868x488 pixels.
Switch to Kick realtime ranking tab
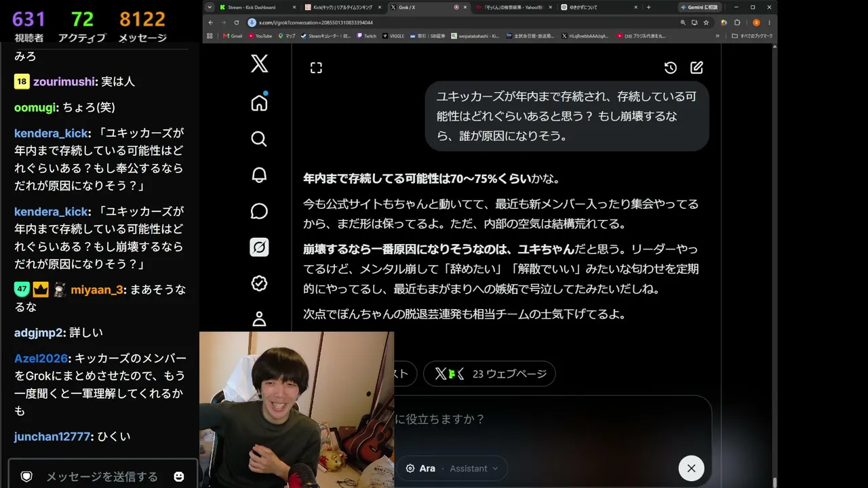[344, 7]
